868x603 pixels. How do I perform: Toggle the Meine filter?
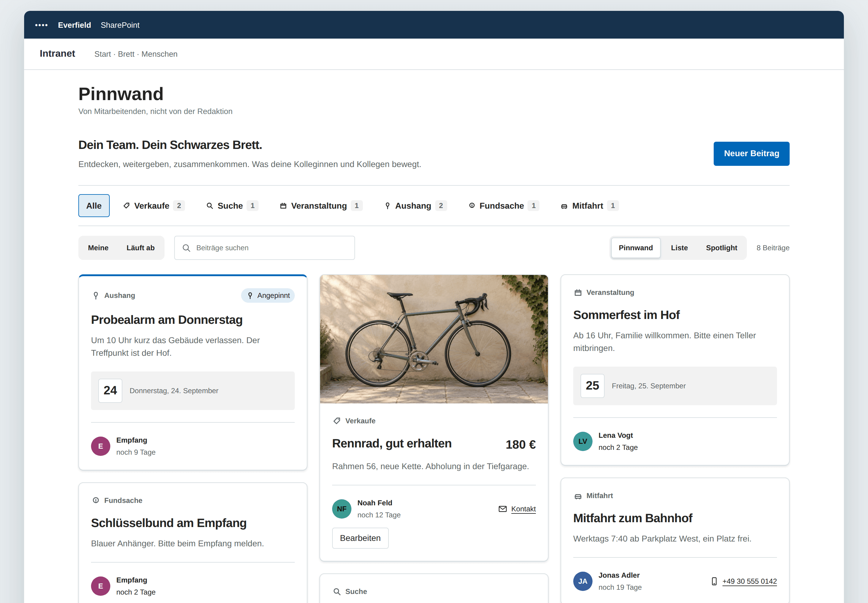coord(98,248)
